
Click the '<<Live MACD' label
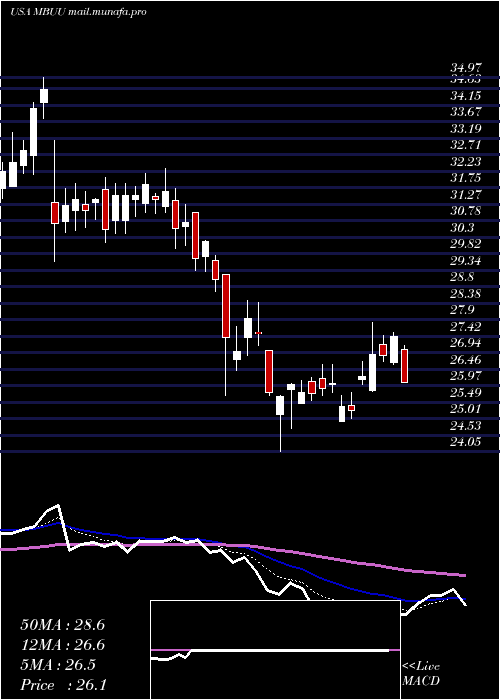tap(421, 674)
